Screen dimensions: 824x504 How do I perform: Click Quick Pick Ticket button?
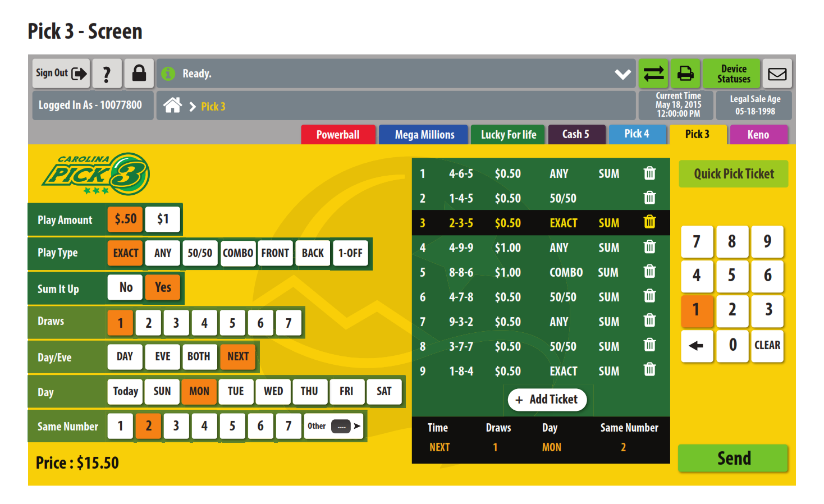point(734,174)
